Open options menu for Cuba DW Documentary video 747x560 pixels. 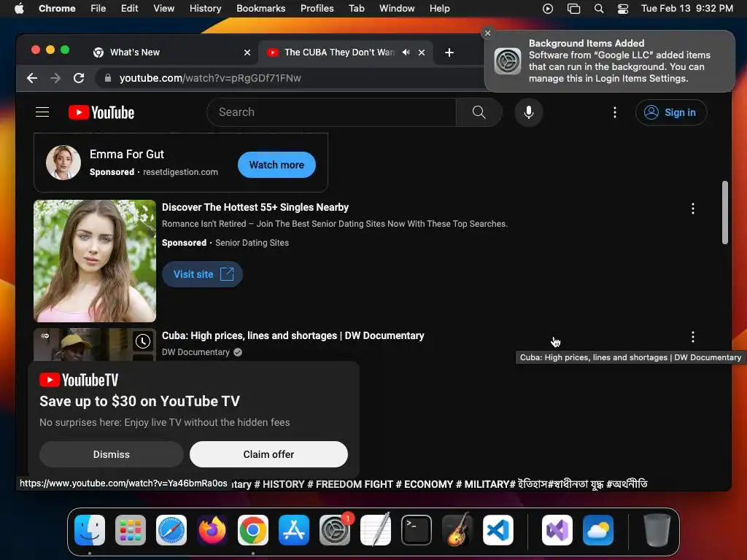(x=692, y=337)
